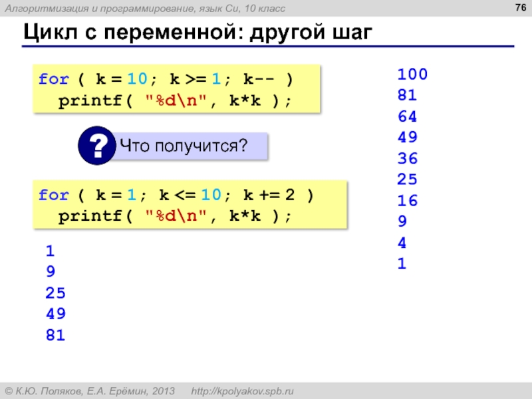Click the slide title 'Цикл с переменной: другой шаг'
532x399 pixels.
[x=198, y=32]
